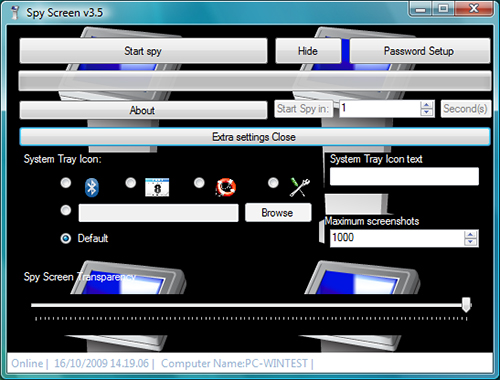Click the Maximum screenshots label

click(x=372, y=221)
